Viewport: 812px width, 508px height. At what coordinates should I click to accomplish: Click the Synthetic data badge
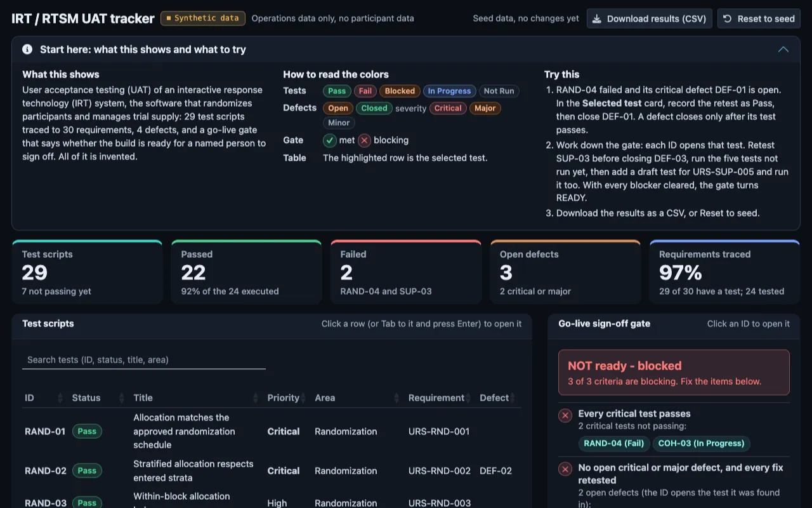tap(203, 18)
